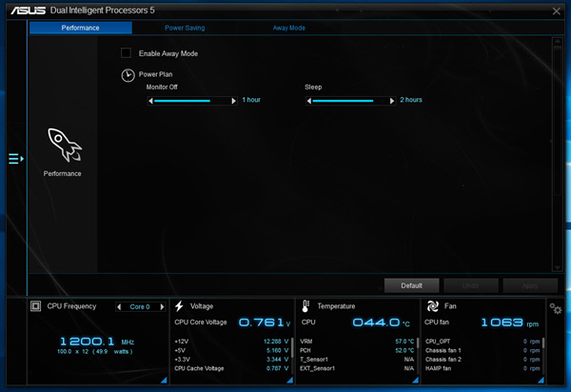This screenshot has height=392, width=571.
Task: Select previous core with left arrow
Action: tap(119, 306)
